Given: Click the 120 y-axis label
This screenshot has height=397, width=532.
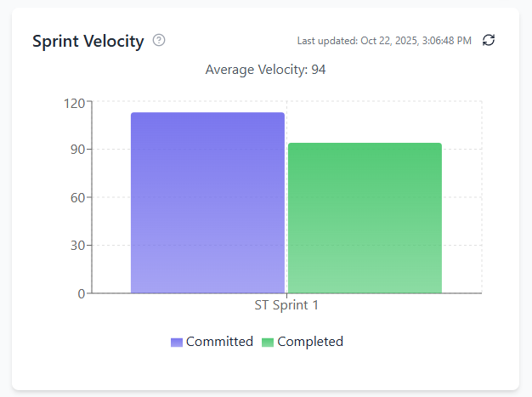Looking at the screenshot, I should pos(74,103).
